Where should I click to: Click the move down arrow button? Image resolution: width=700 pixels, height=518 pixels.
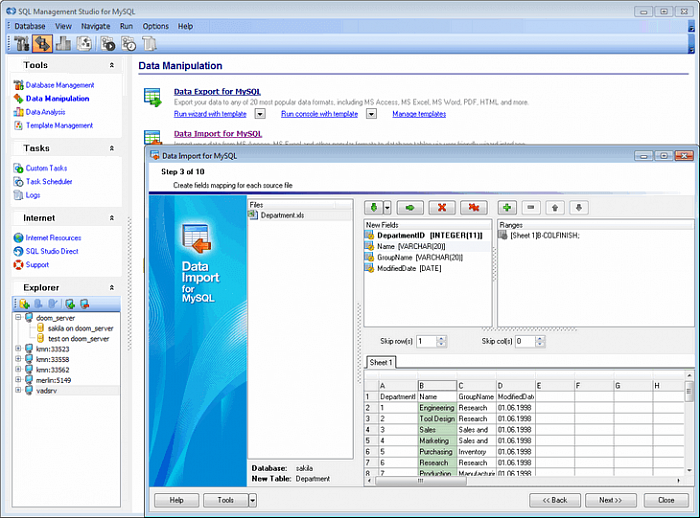point(579,208)
